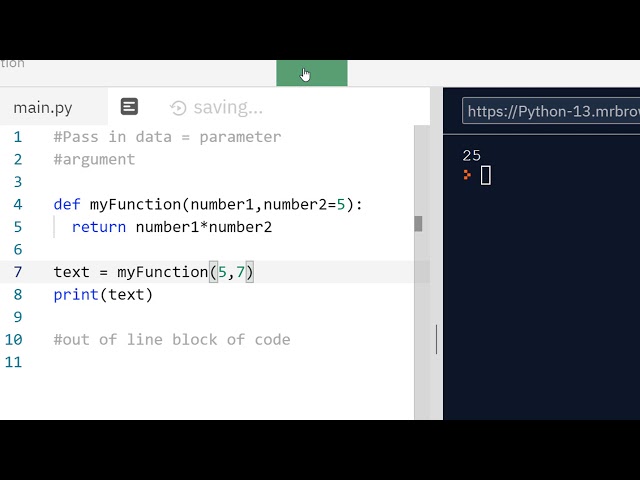Click the orange console prompt arrow
The width and height of the screenshot is (640, 480).
point(467,175)
